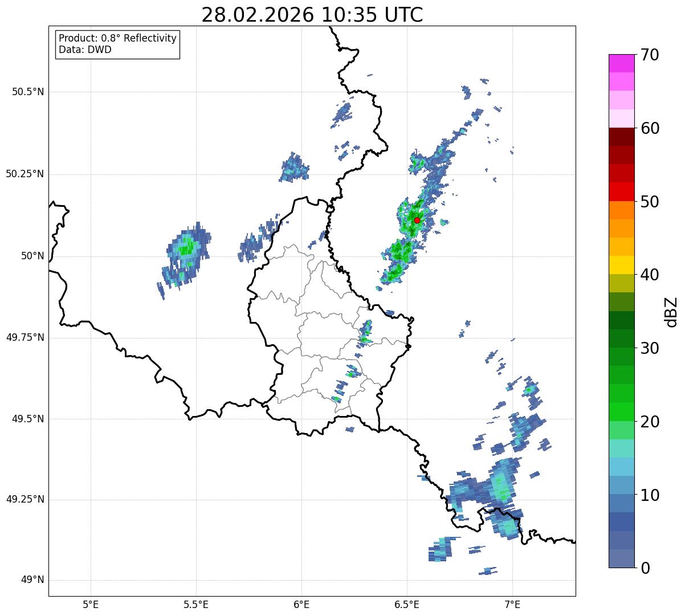
Task: Click the bright red colorbar segment near 50
Action: (x=621, y=192)
